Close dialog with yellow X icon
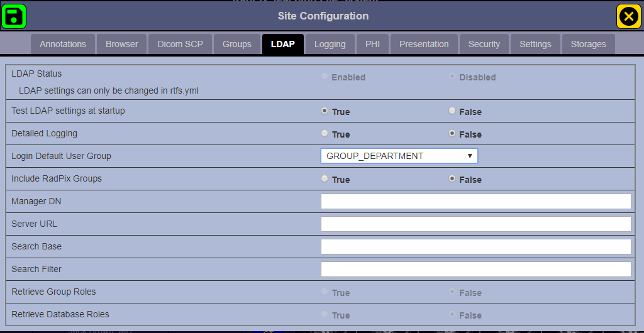Image resolution: width=644 pixels, height=333 pixels. coord(628,16)
